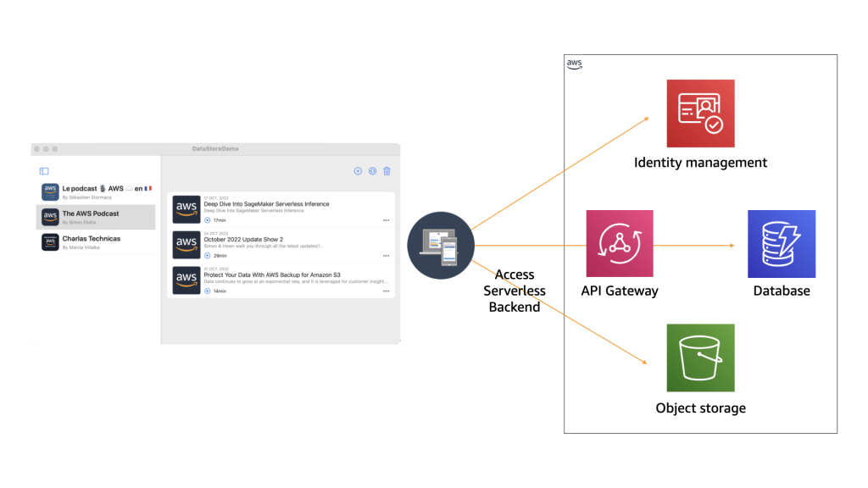Image resolution: width=868 pixels, height=488 pixels.
Task: Play the October 2022 Update Show 2 episode
Action: point(207,256)
